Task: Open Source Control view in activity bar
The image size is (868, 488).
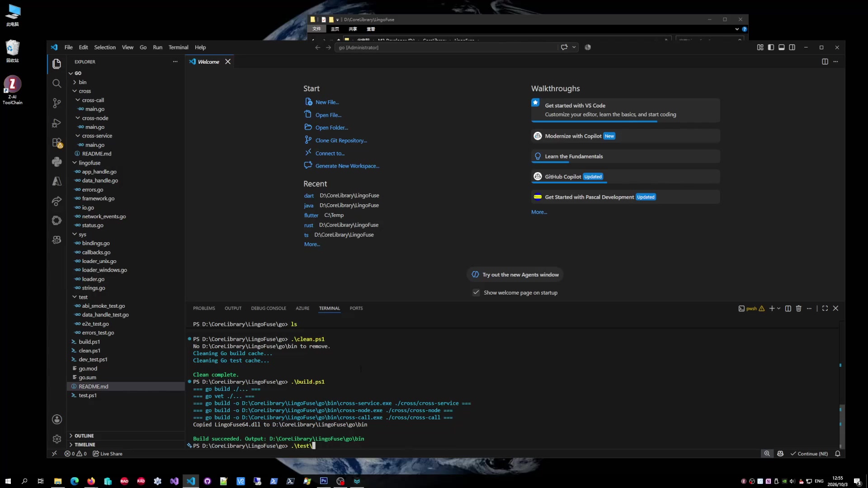Action: point(57,103)
